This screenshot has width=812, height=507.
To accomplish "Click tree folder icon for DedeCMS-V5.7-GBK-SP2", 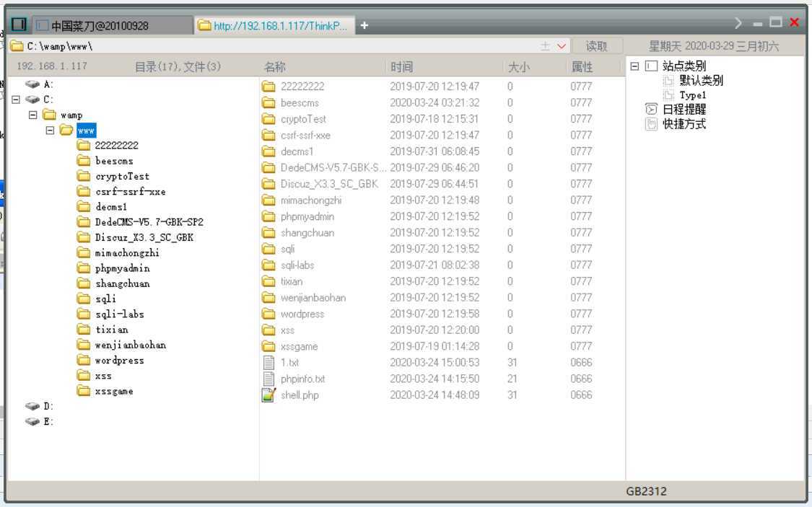I will point(84,222).
